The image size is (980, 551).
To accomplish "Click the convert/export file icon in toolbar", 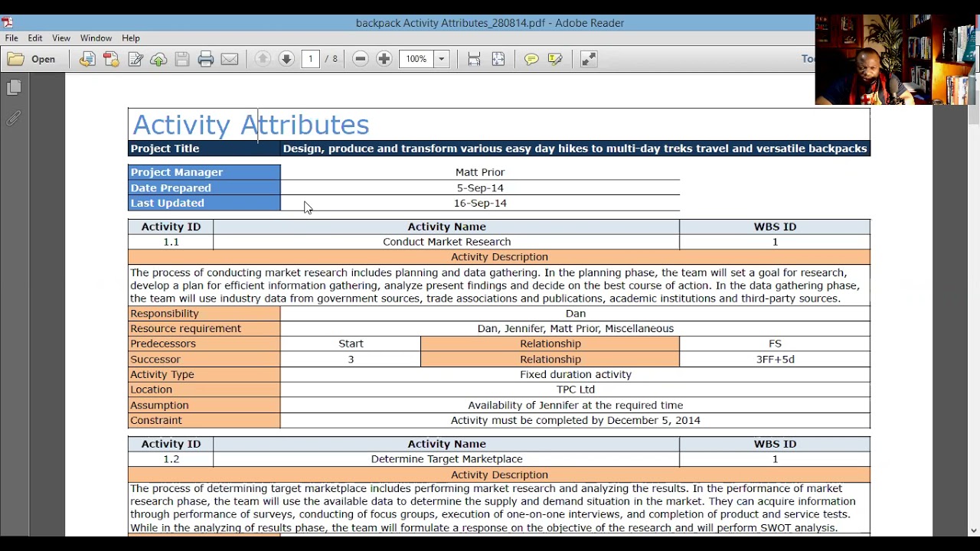I will click(x=87, y=59).
